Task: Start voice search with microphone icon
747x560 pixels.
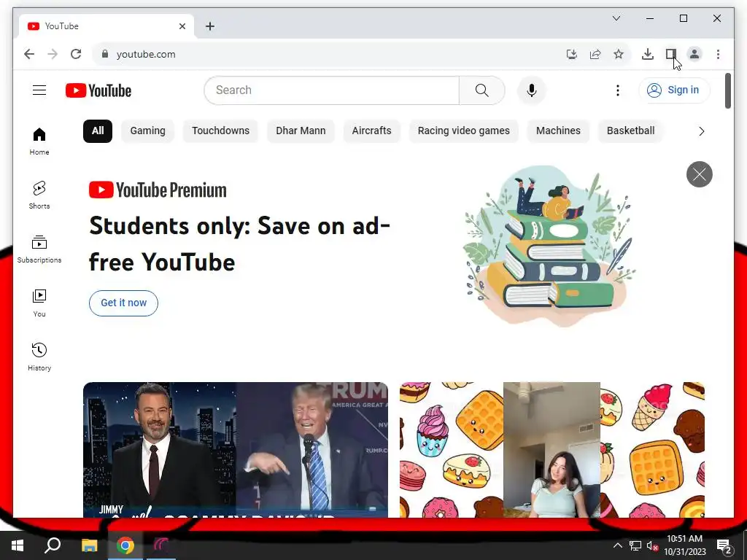Action: coord(532,90)
